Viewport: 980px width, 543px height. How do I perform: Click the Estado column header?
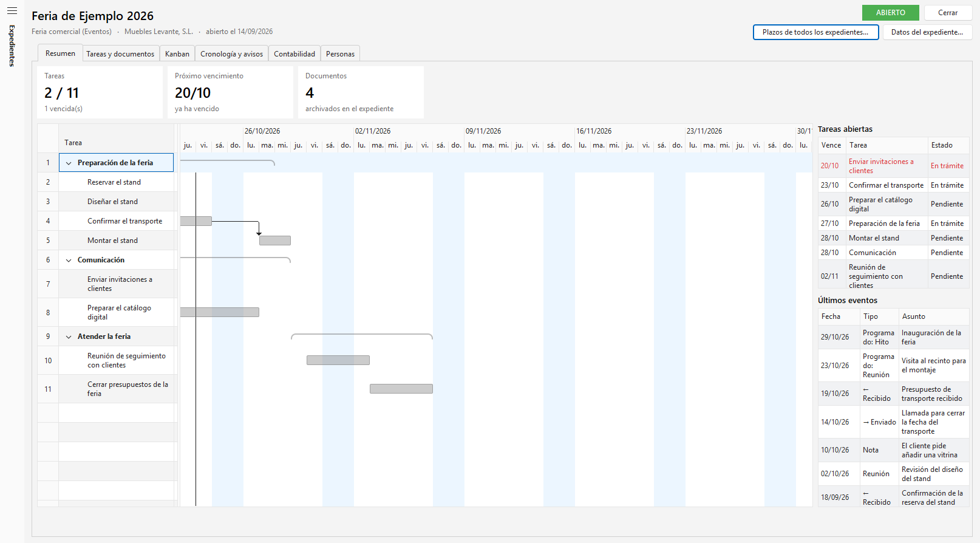pyautogui.click(x=948, y=145)
